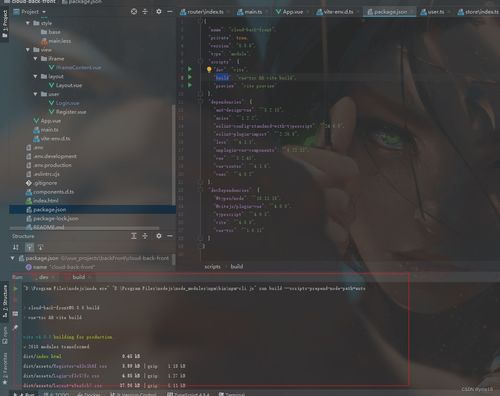Open the TODO tool window button
The image size is (500, 396).
click(56, 394)
